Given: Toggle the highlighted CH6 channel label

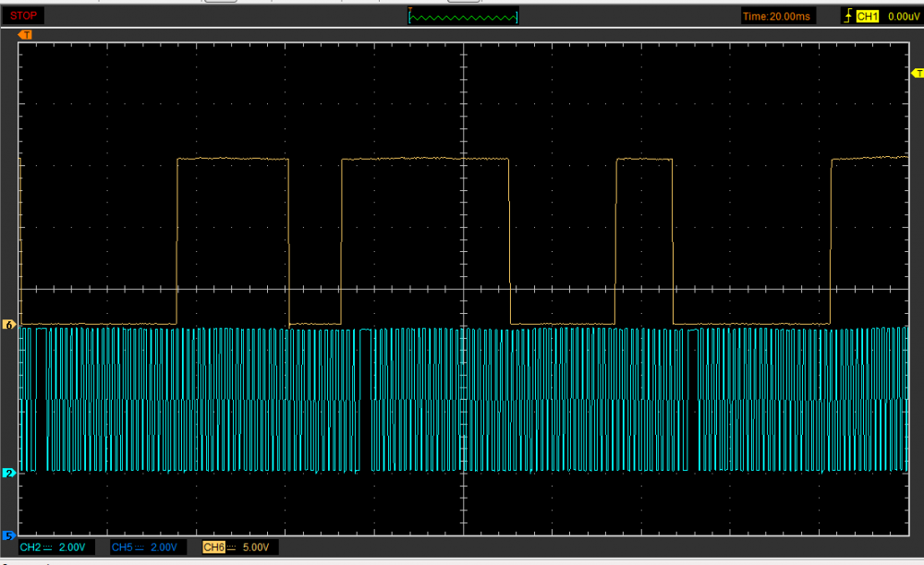Looking at the screenshot, I should pyautogui.click(x=213, y=547).
